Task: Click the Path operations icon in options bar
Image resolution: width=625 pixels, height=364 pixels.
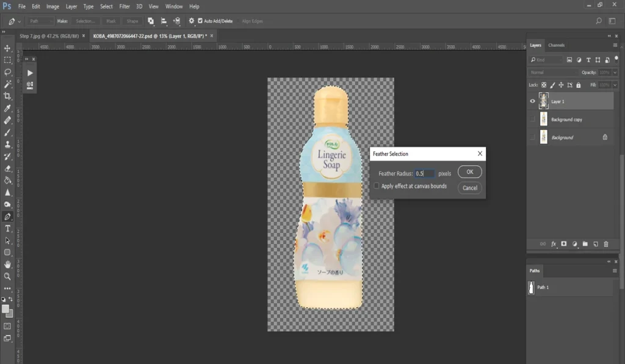Action: (x=151, y=21)
